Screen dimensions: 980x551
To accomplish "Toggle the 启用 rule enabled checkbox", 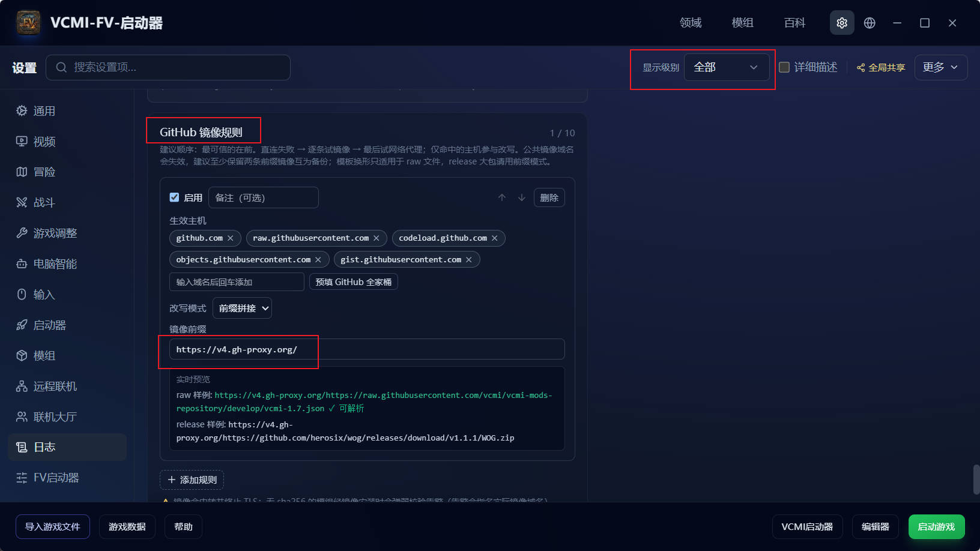I will [x=174, y=197].
